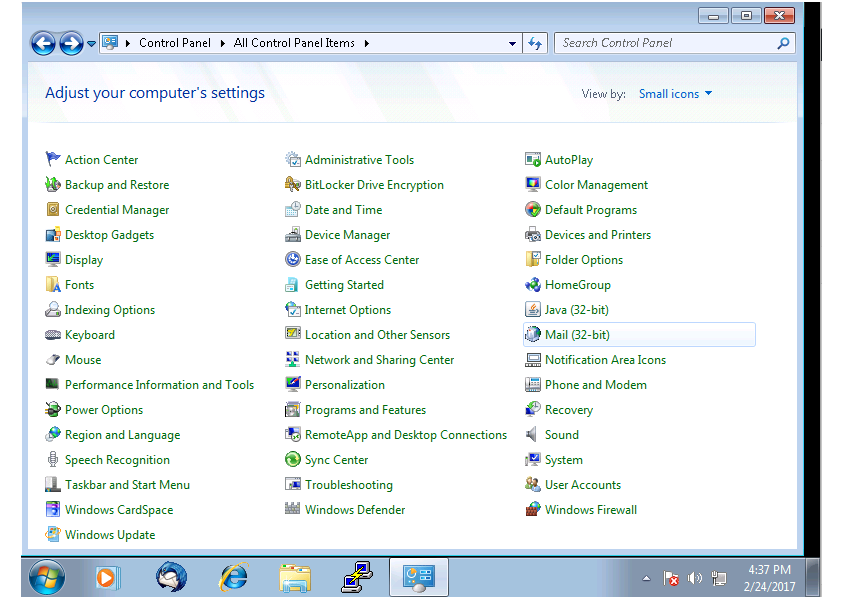Screen dimensions: 850x600
Task: Click the volume icon in system tray
Action: point(694,578)
